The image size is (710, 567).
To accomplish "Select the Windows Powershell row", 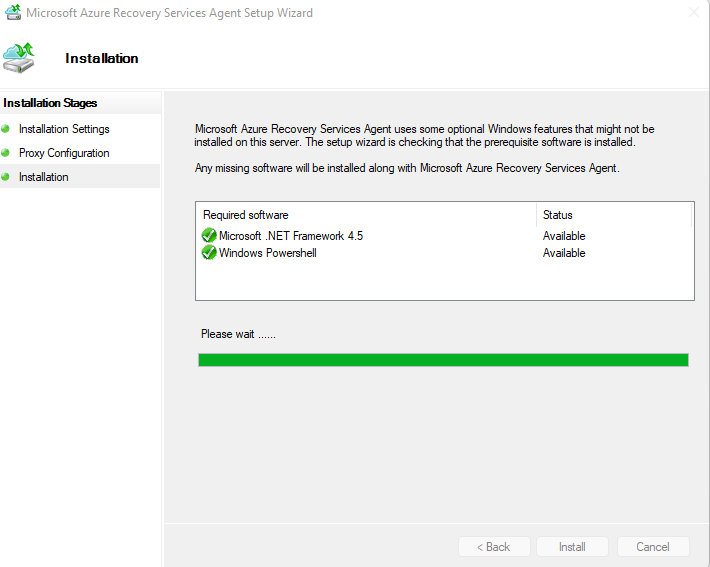I will point(445,253).
